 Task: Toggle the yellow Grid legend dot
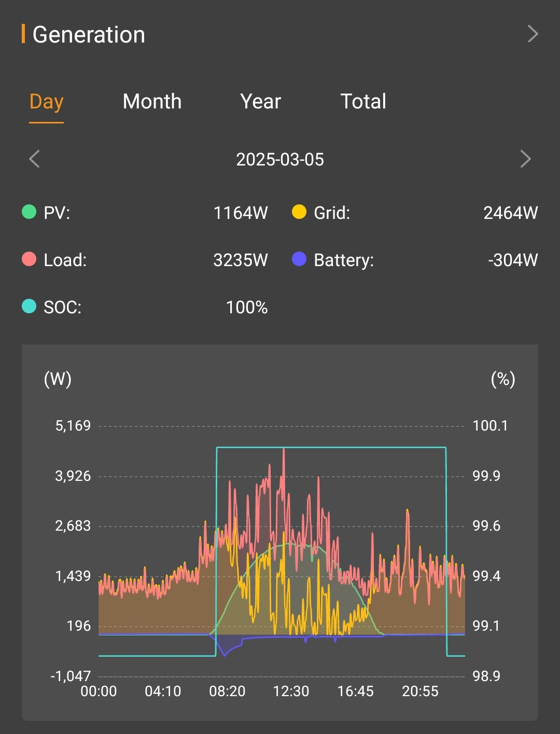pyautogui.click(x=299, y=212)
